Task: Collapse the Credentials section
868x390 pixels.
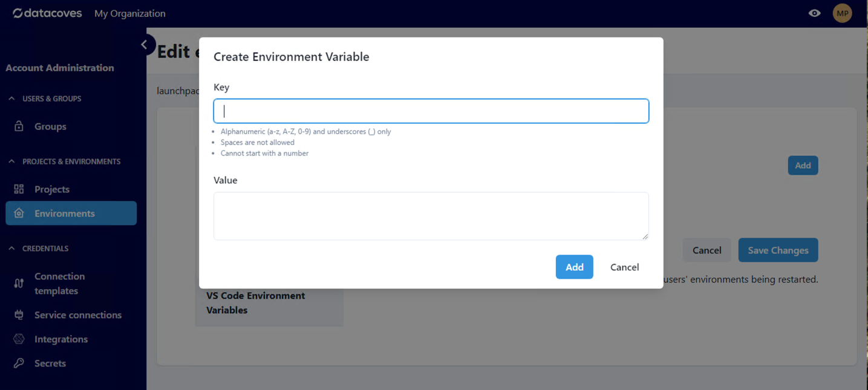Action: pos(11,249)
